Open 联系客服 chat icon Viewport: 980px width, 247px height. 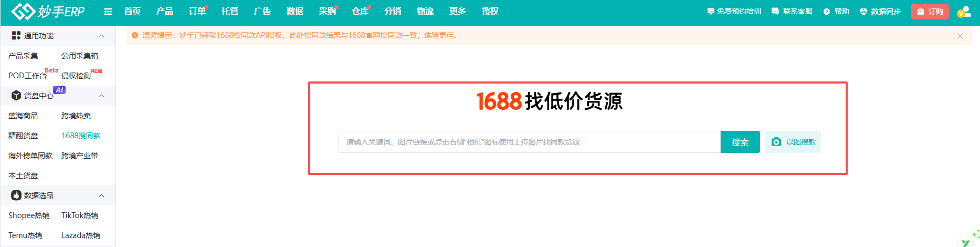coord(775,12)
